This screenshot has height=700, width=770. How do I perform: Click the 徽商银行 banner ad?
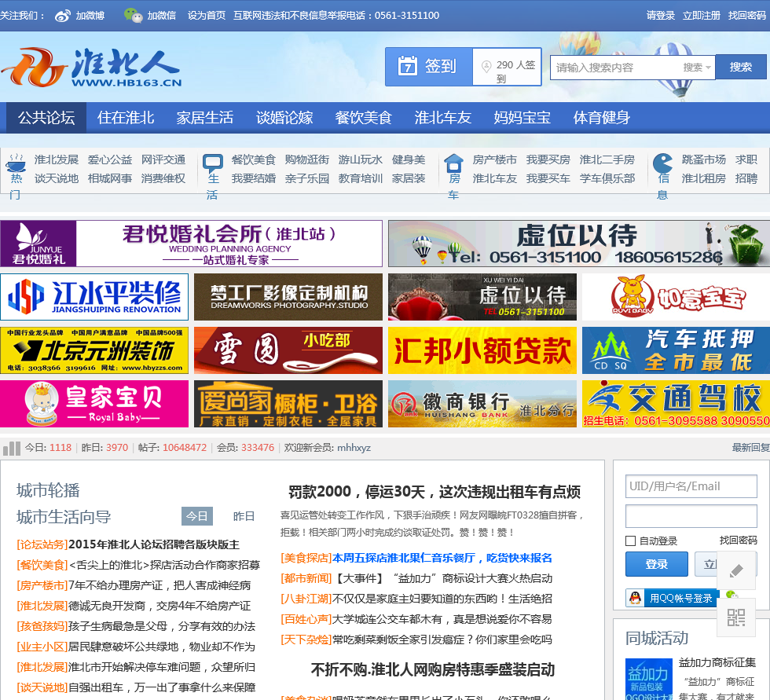pos(482,404)
